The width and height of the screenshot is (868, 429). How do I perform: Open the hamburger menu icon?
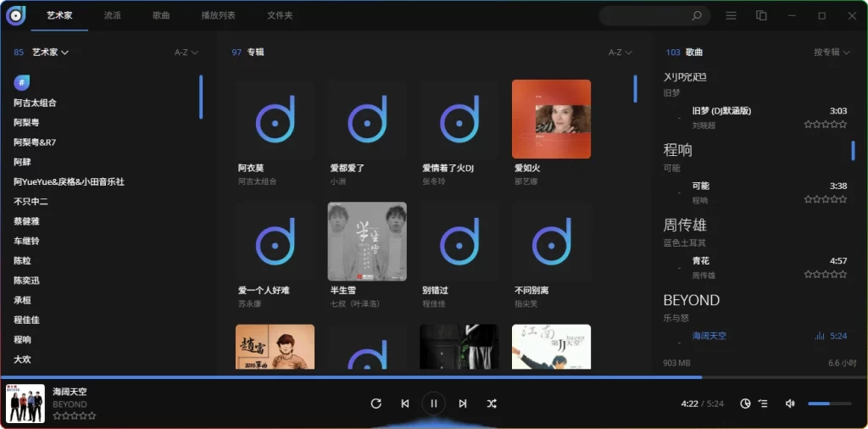[x=731, y=16]
